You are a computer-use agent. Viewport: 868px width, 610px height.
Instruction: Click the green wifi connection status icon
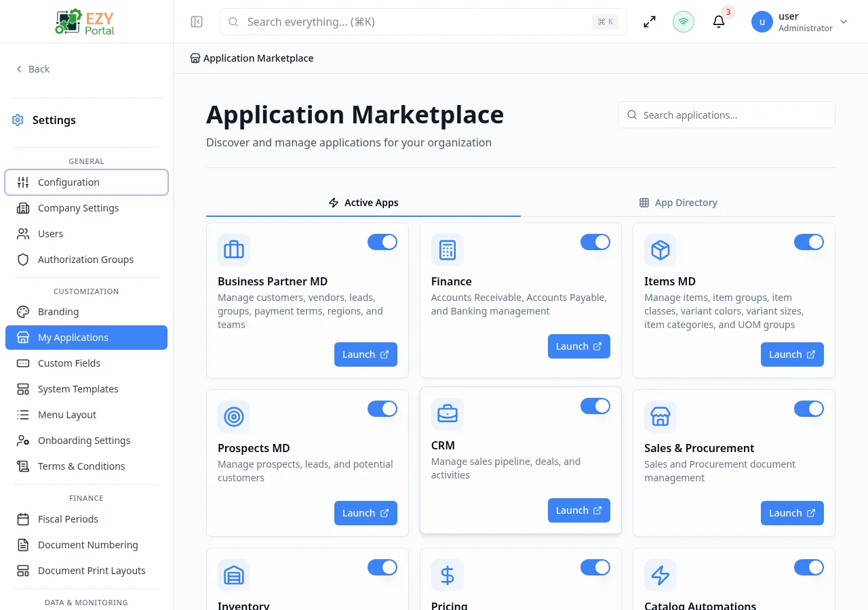(x=684, y=22)
